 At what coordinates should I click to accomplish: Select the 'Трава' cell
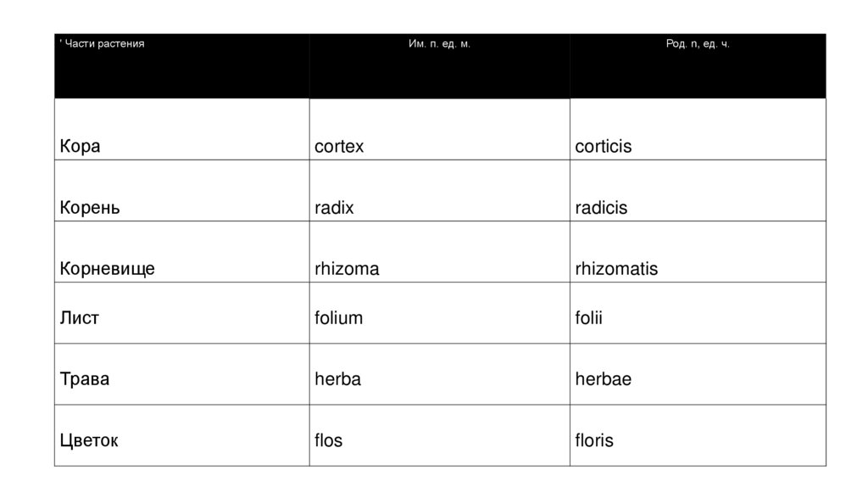85,379
